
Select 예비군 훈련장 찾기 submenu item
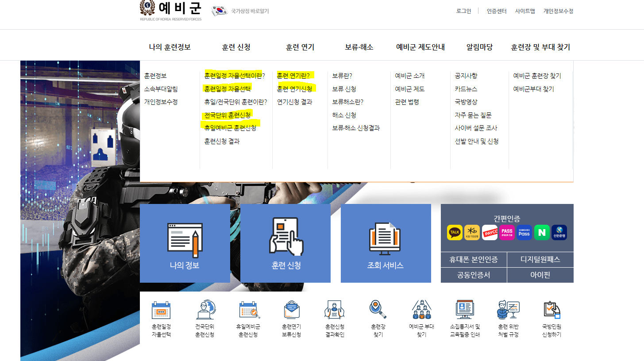click(537, 76)
